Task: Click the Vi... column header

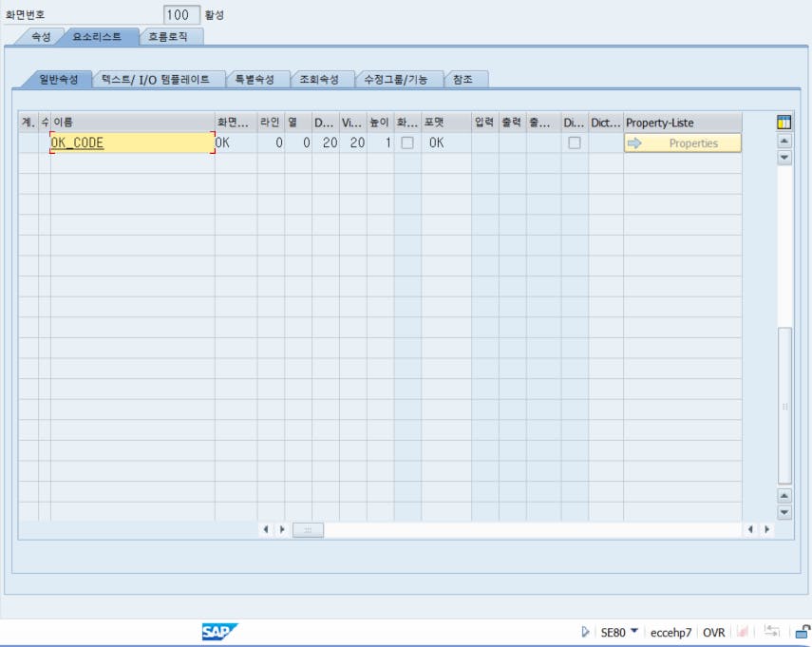Action: [x=353, y=123]
